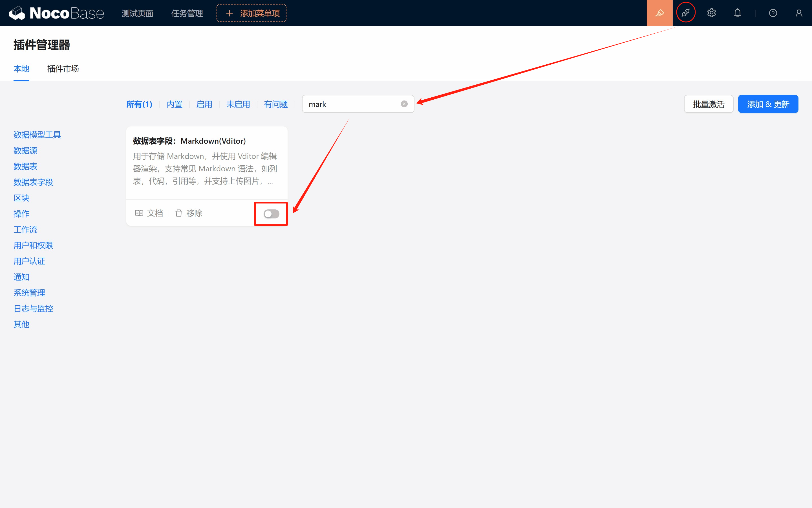The image size is (812, 508).
Task: Switch to 本地 tab
Action: click(21, 69)
